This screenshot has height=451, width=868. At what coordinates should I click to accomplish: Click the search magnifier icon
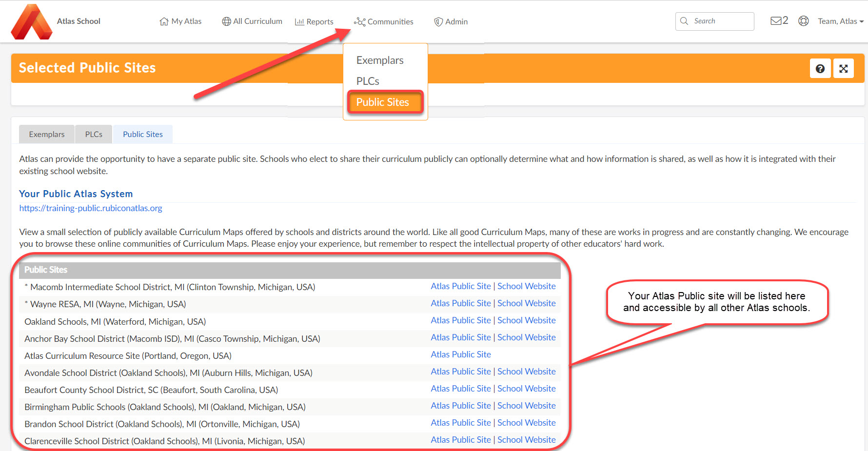[x=684, y=21]
